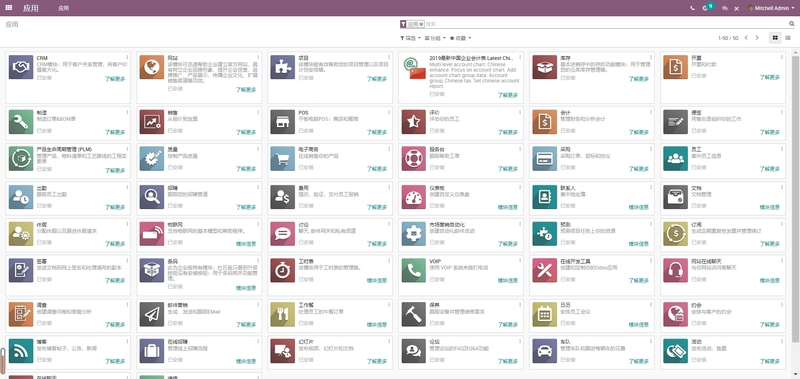Viewport: 800px width, 379px height.
Task: Click the 库存 open box icon
Action: click(x=544, y=67)
